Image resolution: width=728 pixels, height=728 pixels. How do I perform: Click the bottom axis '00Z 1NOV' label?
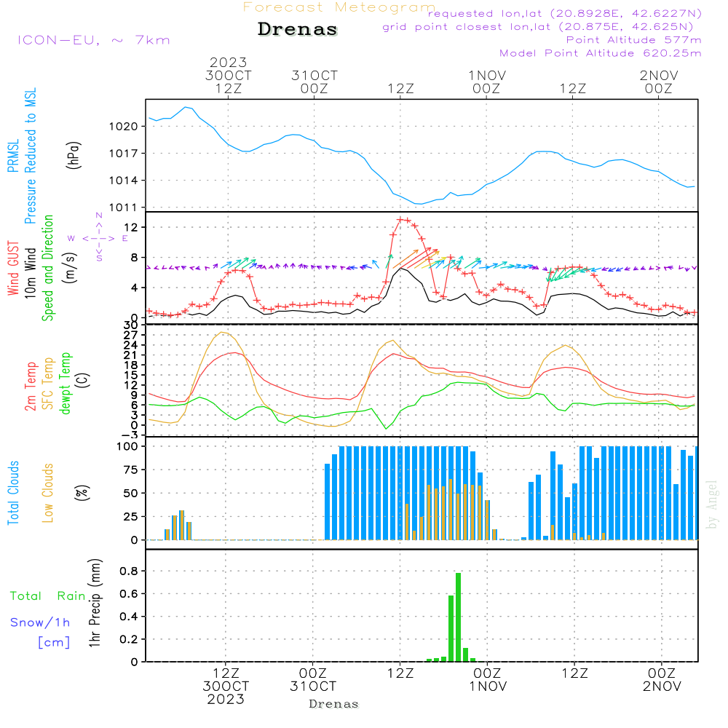[x=488, y=680]
